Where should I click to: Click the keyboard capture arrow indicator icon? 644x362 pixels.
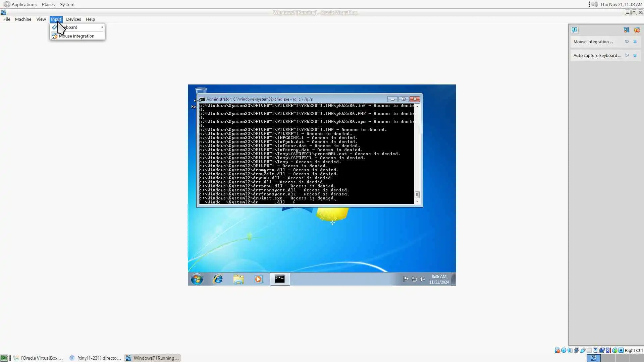[621, 350]
